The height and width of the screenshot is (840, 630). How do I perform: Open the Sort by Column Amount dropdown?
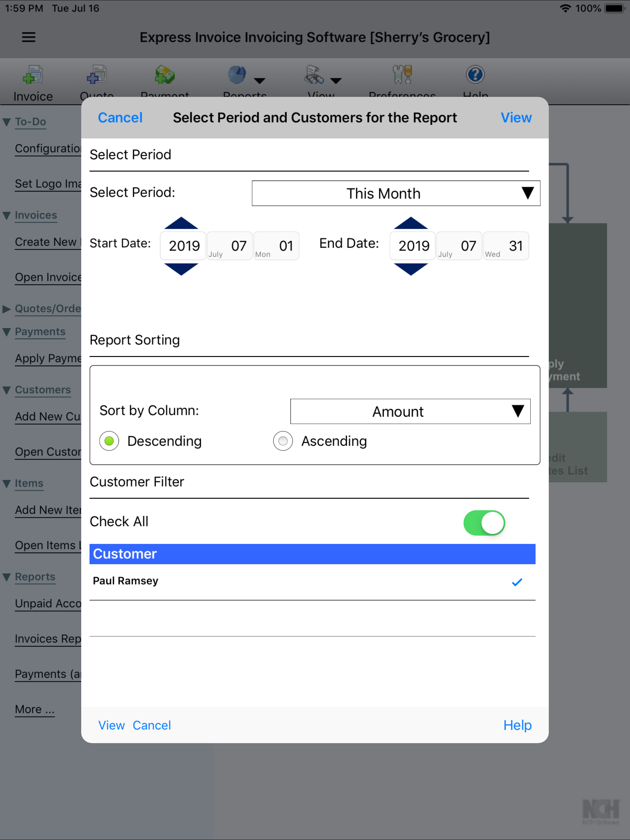pos(410,411)
